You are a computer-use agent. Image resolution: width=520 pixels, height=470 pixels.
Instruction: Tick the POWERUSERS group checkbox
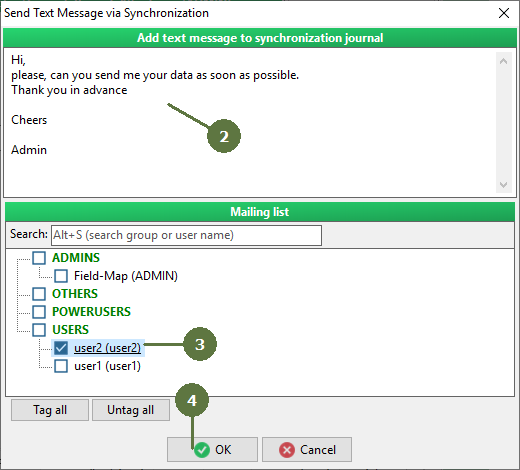coord(39,312)
